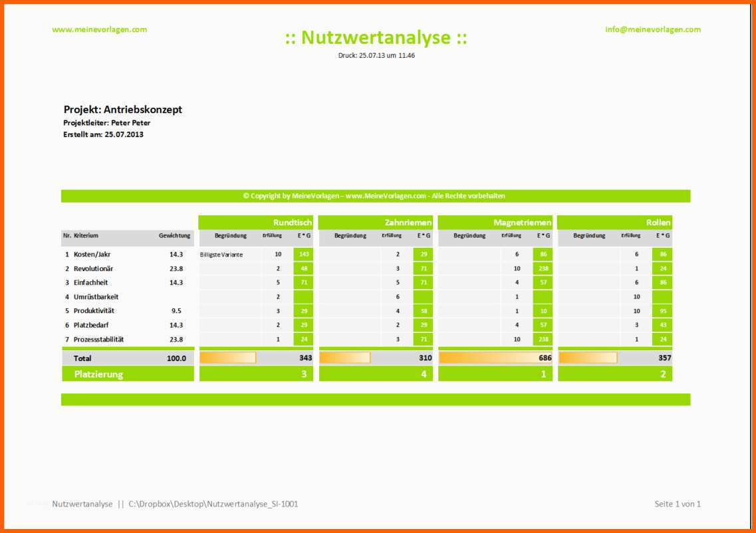
Task: Click Magnetriemen total score 686
Action: point(545,358)
